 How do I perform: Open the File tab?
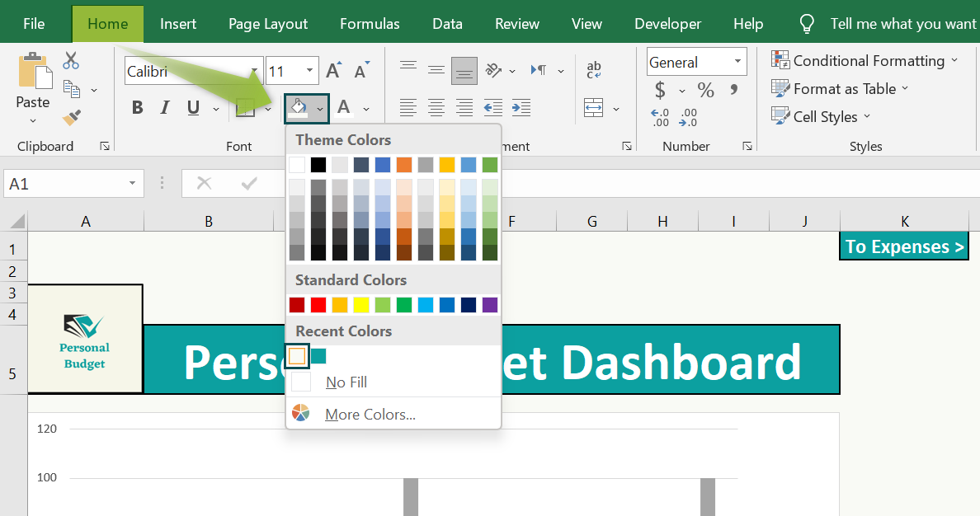[34, 24]
